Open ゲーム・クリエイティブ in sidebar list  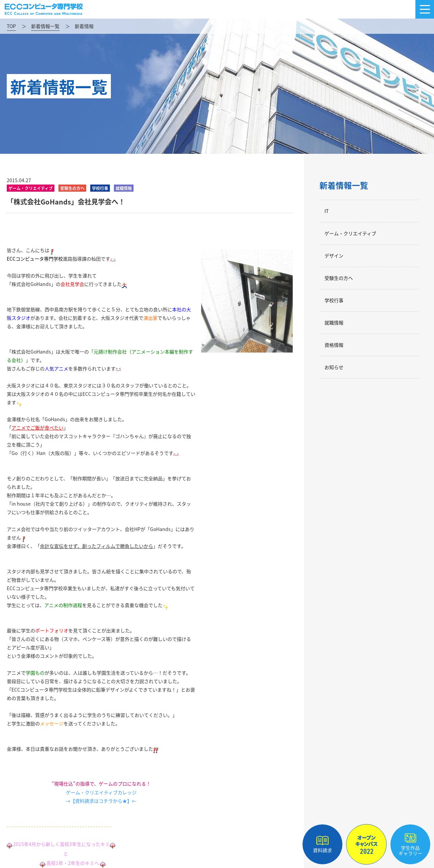click(x=369, y=234)
